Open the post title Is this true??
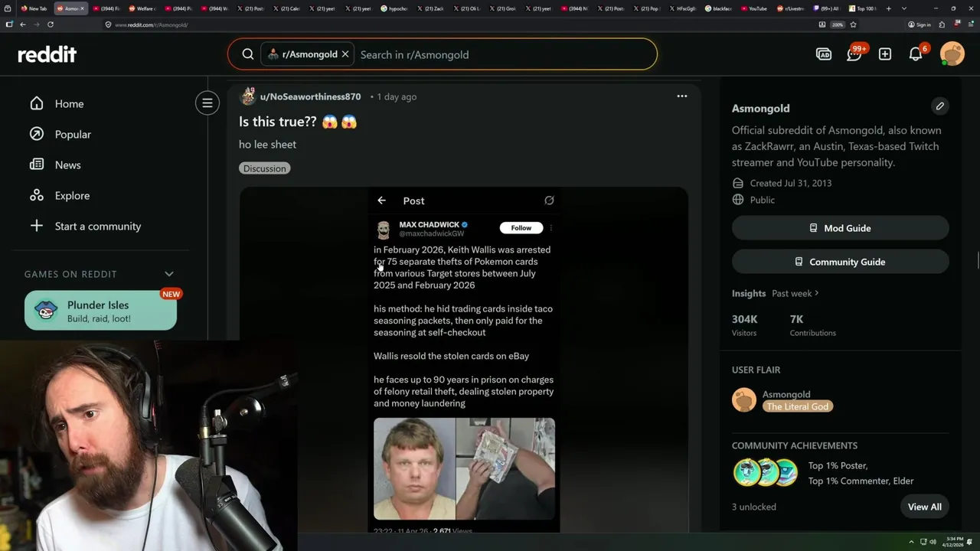Image resolution: width=980 pixels, height=551 pixels. point(298,122)
